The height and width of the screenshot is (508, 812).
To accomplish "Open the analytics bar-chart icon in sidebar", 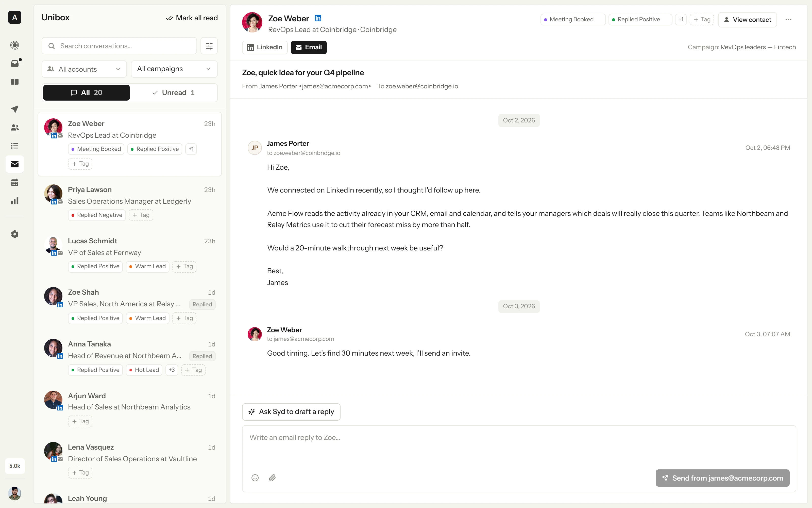I will tap(14, 201).
